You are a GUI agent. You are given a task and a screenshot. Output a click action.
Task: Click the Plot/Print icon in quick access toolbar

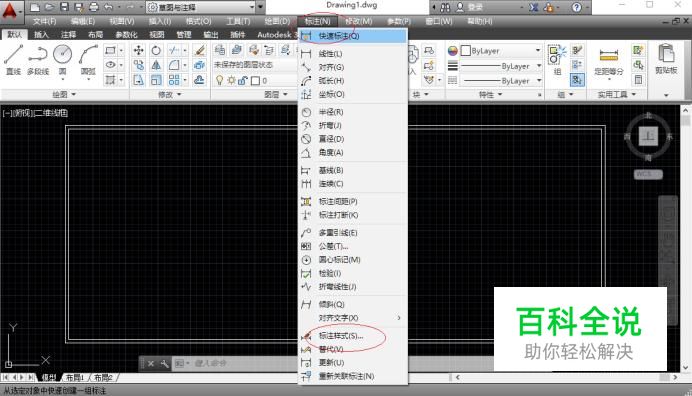94,7
